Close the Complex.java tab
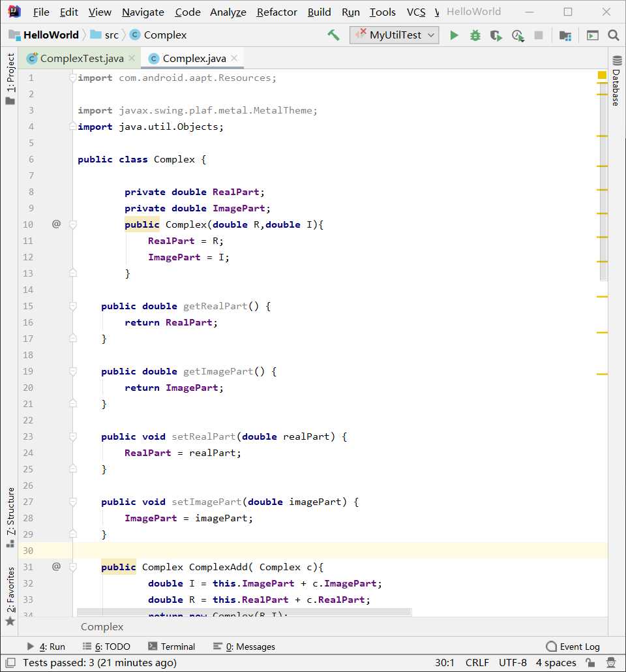Image resolution: width=626 pixels, height=672 pixels. (234, 58)
